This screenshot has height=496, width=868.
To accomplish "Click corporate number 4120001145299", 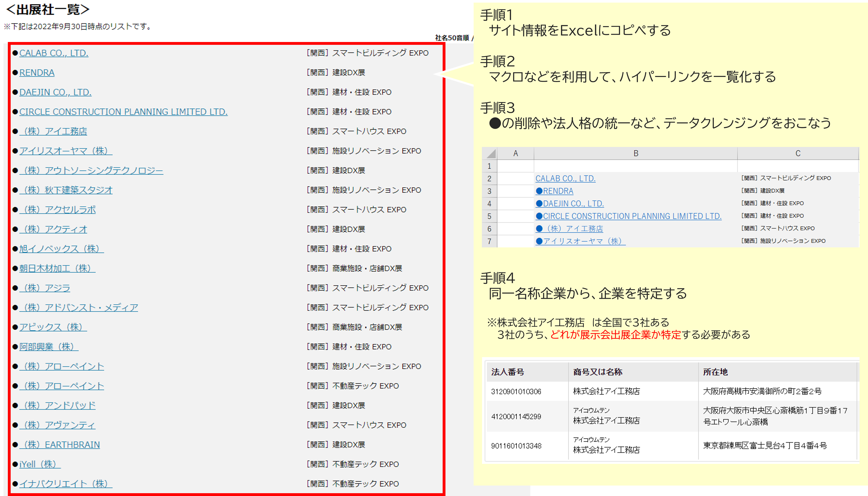I will coord(516,417).
